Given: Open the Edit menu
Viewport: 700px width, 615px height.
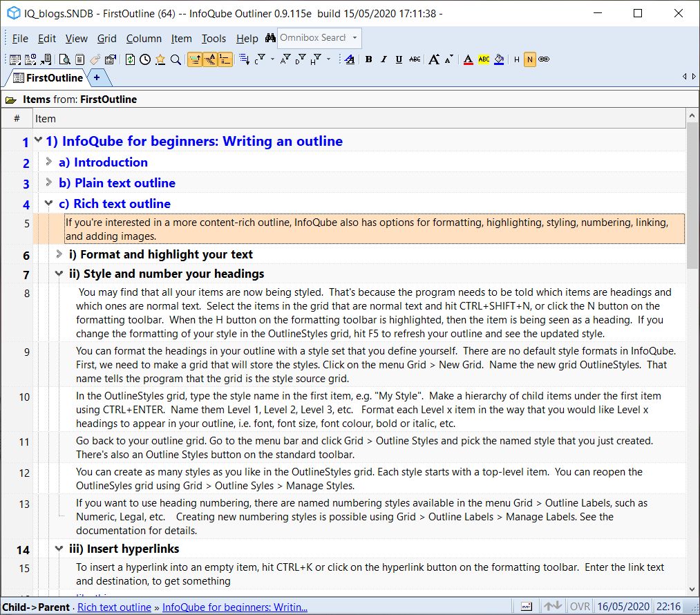Looking at the screenshot, I should 47,39.
